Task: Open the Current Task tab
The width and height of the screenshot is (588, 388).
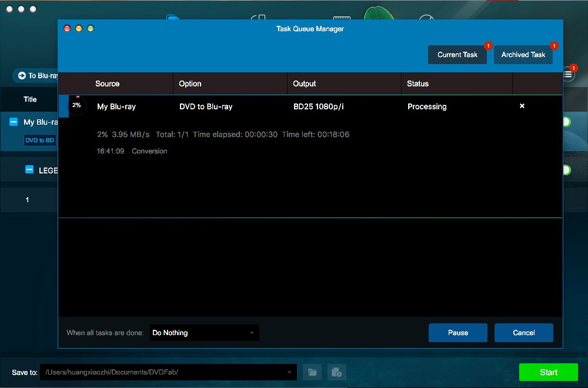Action: pos(457,55)
